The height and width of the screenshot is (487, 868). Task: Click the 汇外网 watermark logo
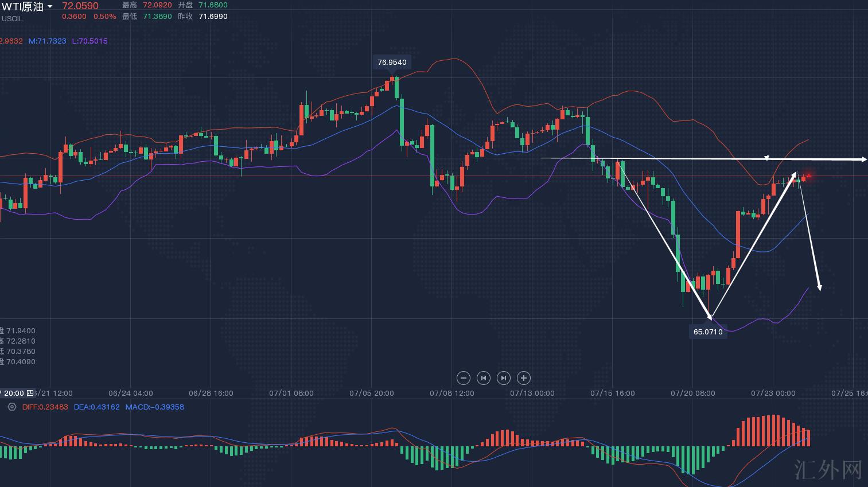pos(828,469)
